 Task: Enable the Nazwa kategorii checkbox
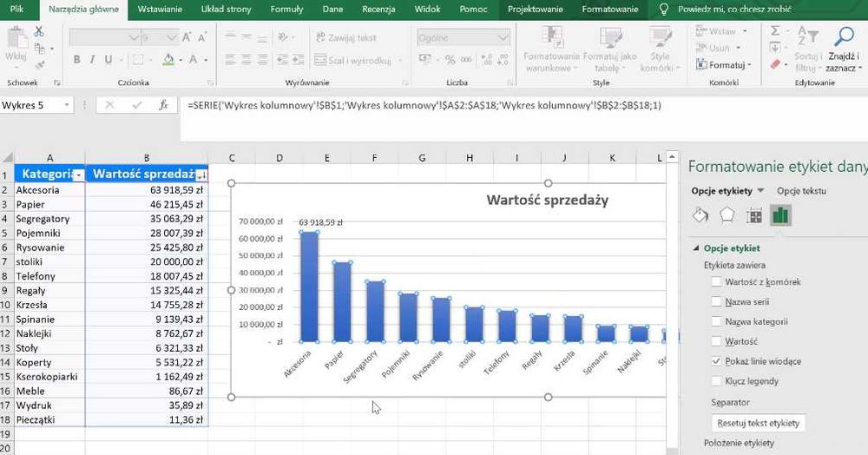point(716,321)
